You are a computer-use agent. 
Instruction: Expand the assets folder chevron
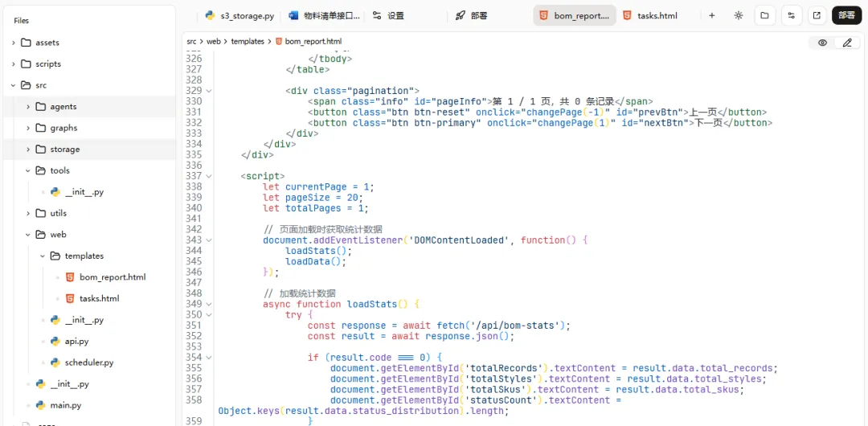pyautogui.click(x=14, y=43)
